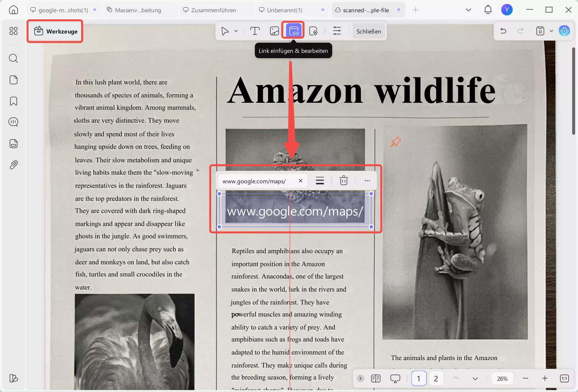
Task: Expand the selection tool dropdown arrow
Action: pos(236,31)
